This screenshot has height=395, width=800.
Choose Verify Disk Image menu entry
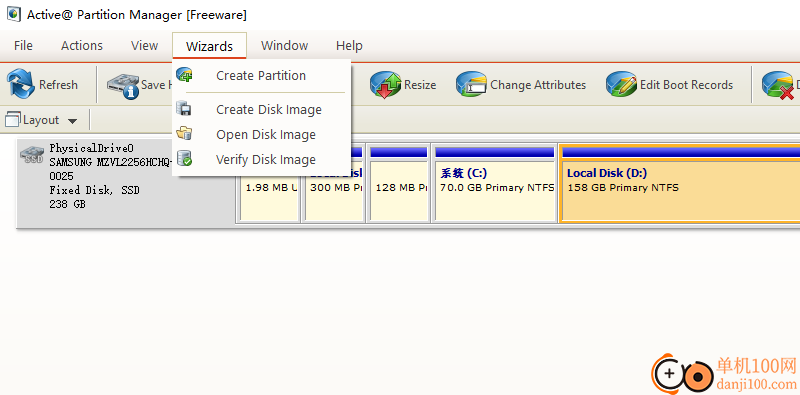261,159
